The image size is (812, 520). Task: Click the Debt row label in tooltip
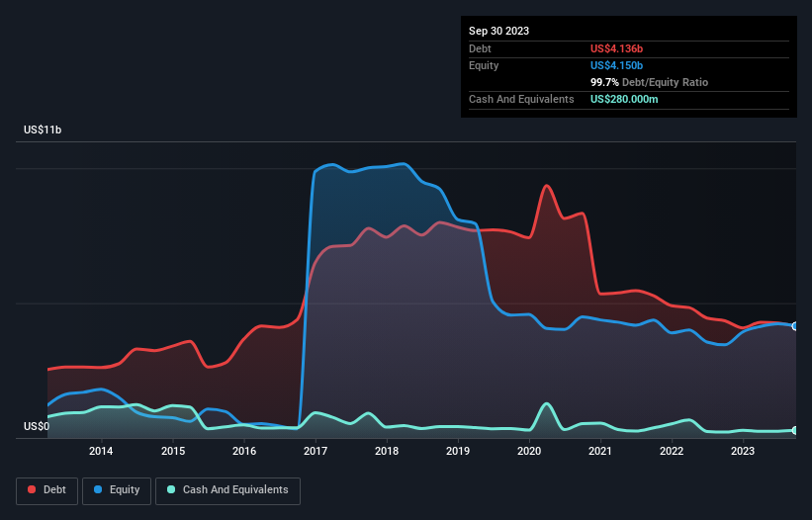(480, 48)
